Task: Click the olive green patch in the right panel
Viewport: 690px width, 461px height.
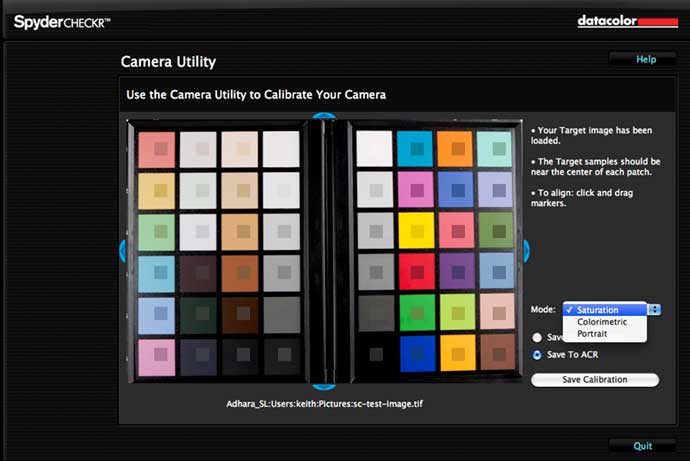Action: tap(496, 230)
